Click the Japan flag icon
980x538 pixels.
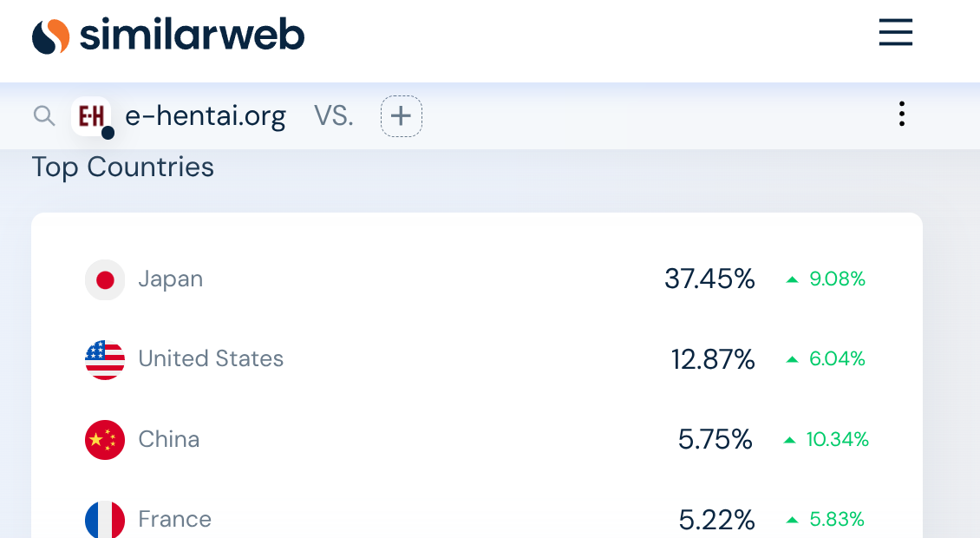click(105, 279)
